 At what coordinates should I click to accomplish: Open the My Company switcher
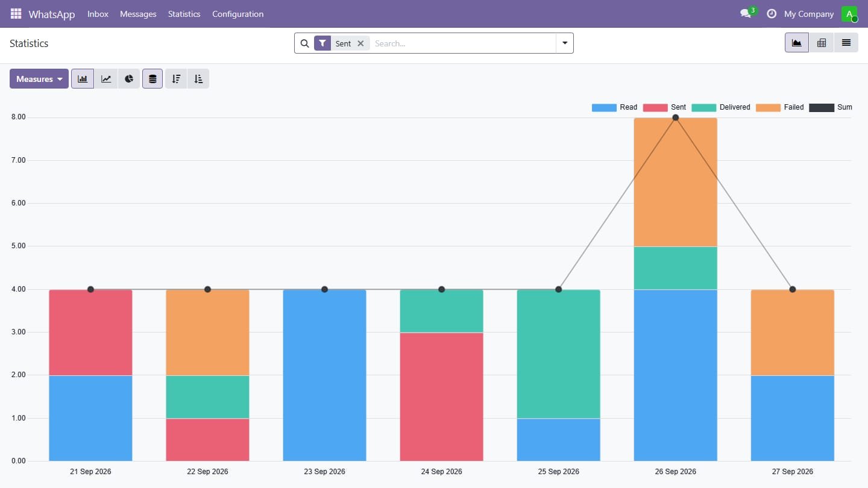tap(809, 14)
